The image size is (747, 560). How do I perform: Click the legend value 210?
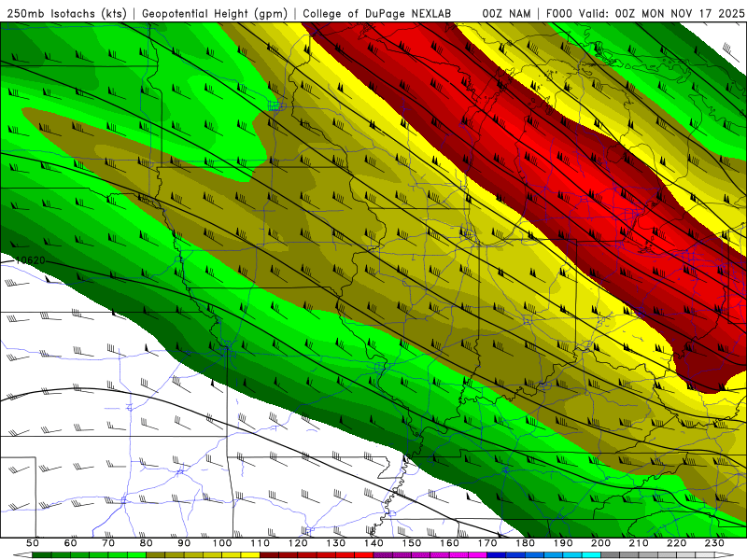click(x=639, y=543)
